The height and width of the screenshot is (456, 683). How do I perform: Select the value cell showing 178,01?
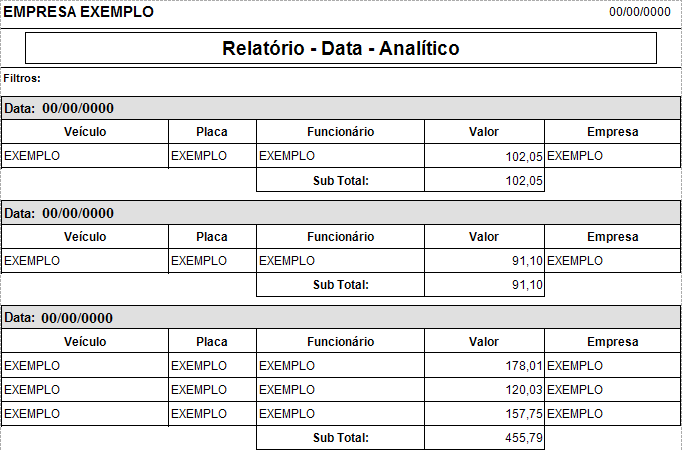pos(484,365)
